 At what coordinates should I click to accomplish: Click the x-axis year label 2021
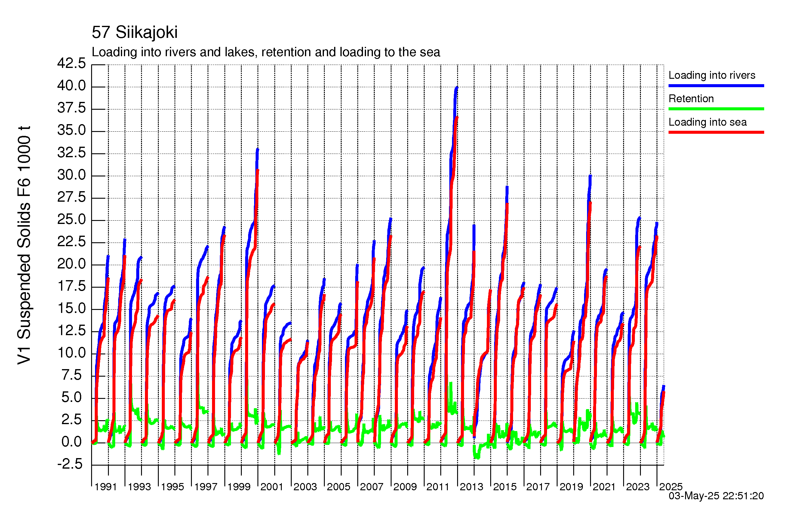point(604,487)
